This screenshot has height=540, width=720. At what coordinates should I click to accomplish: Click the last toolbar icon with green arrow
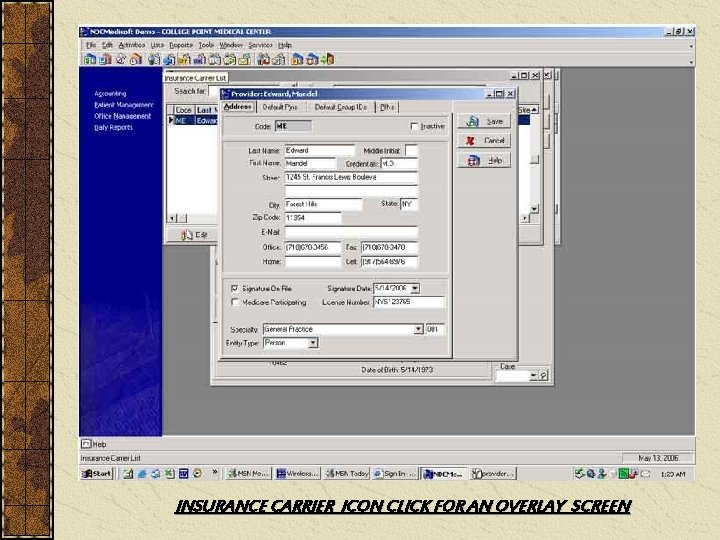click(x=328, y=59)
